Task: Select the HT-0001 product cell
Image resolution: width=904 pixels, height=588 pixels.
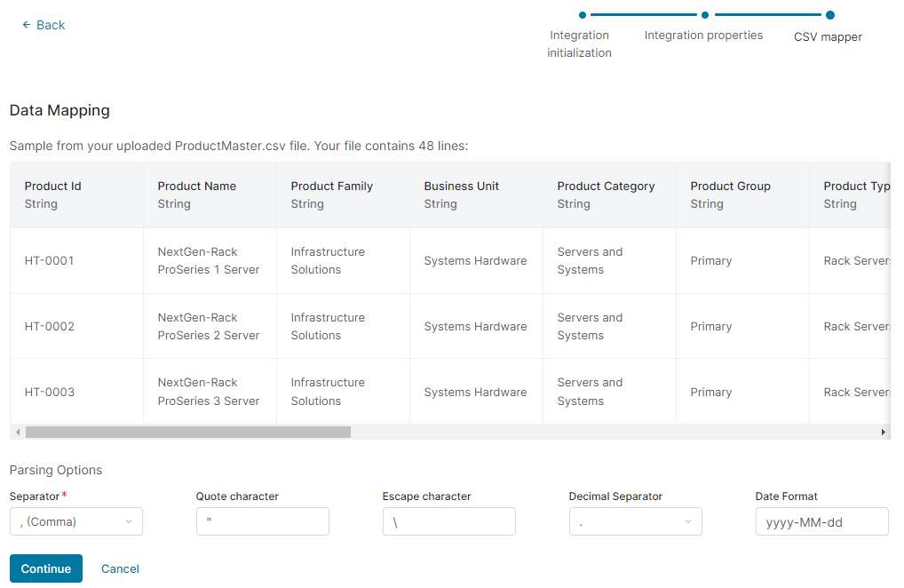Action: point(50,261)
